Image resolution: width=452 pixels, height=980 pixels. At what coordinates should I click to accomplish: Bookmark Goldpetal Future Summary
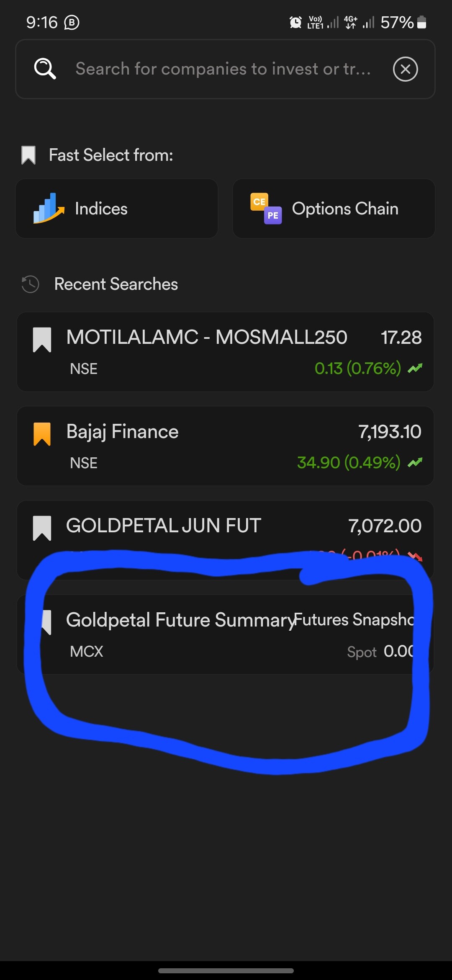click(46, 622)
